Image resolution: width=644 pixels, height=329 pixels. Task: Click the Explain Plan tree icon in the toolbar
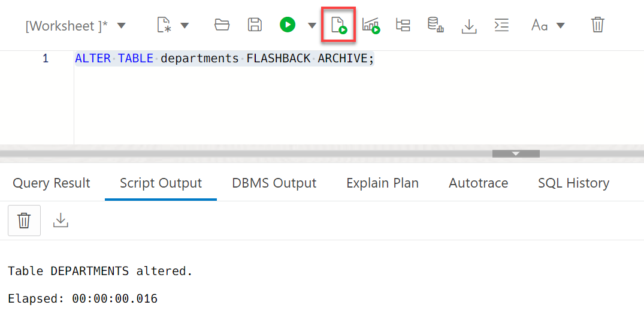pos(403,25)
